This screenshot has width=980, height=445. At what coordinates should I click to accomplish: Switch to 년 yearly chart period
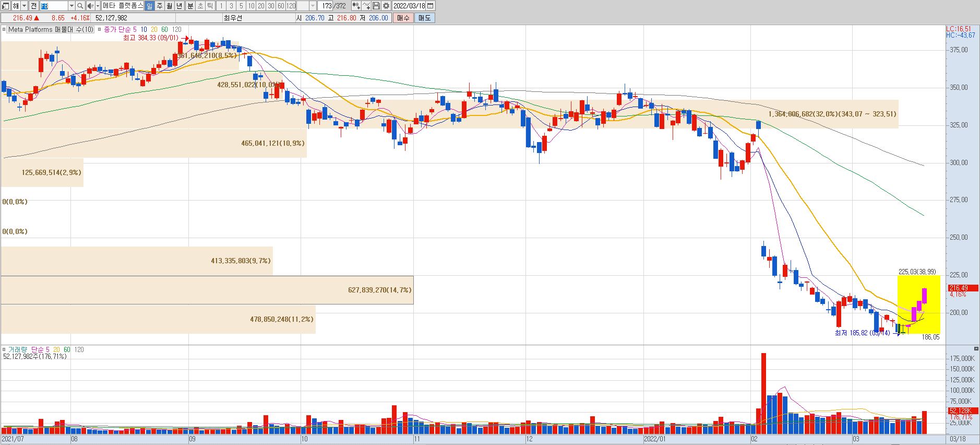coord(179,6)
